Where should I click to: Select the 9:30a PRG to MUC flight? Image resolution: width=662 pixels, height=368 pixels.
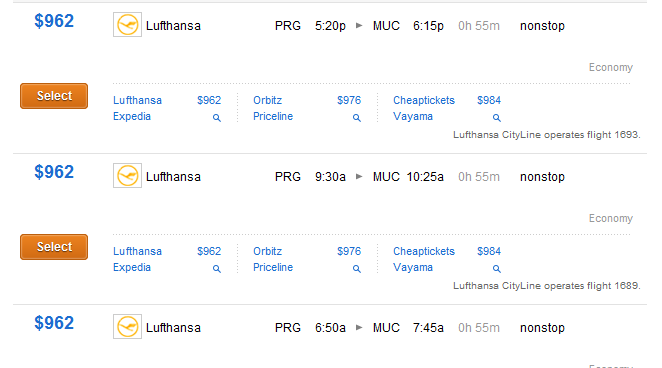(54, 247)
